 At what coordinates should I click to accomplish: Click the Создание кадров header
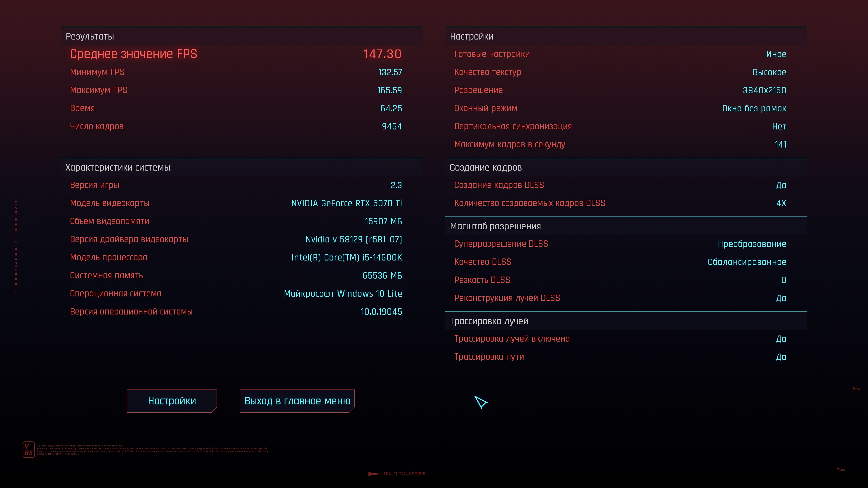pos(486,167)
